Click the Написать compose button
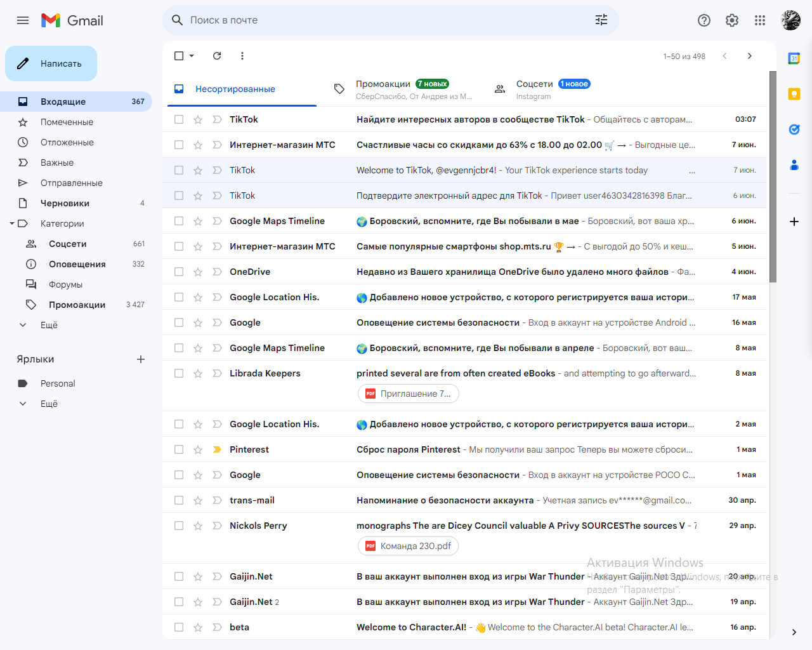The image size is (812, 650). [x=51, y=63]
